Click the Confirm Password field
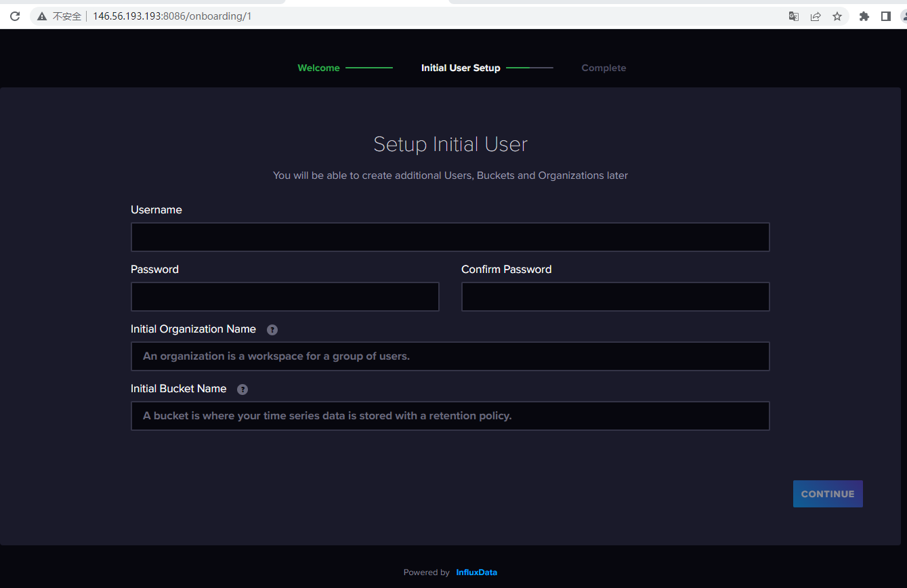Image resolution: width=907 pixels, height=588 pixels. (x=615, y=297)
